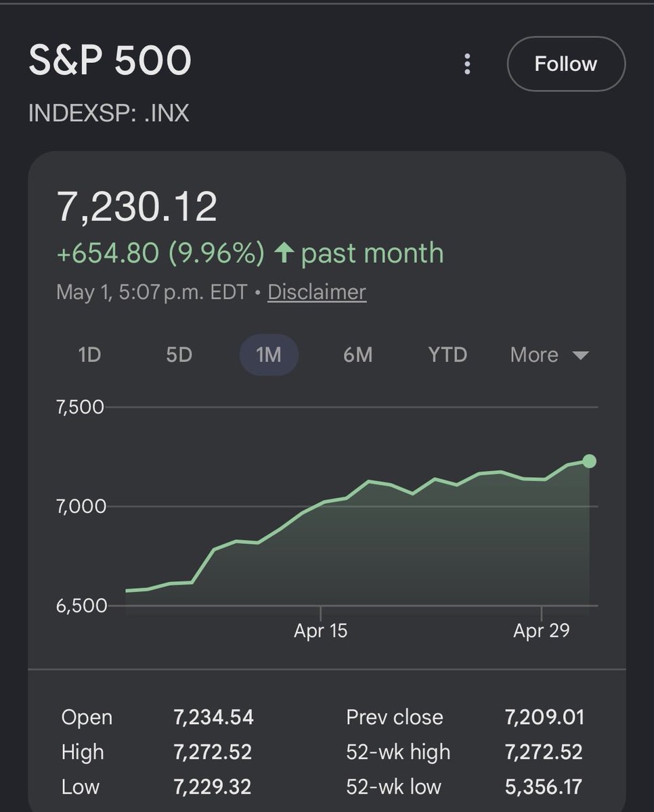Viewport: 654px width, 812px height.
Task: Switch chart to 1D range
Action: point(89,355)
